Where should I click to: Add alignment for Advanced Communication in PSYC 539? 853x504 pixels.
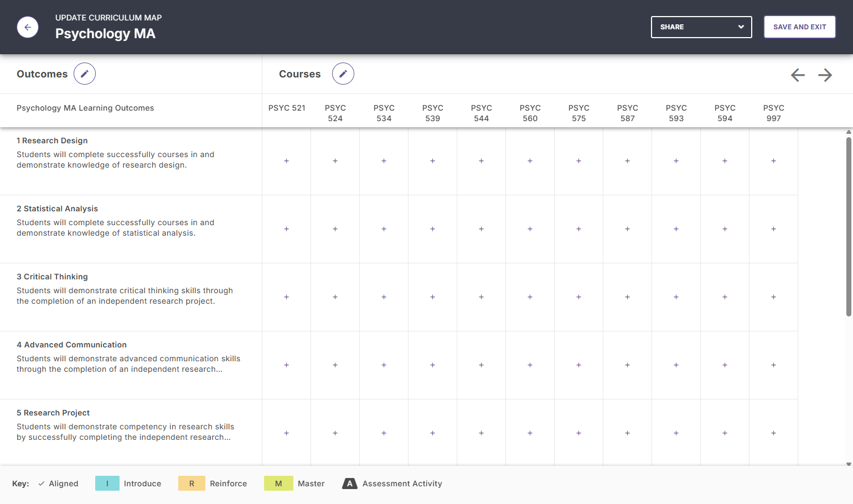(x=433, y=365)
